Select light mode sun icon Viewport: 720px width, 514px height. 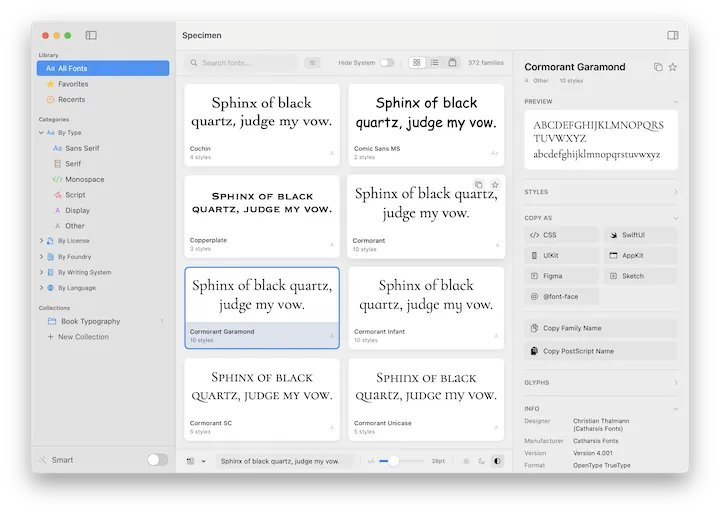coord(466,461)
